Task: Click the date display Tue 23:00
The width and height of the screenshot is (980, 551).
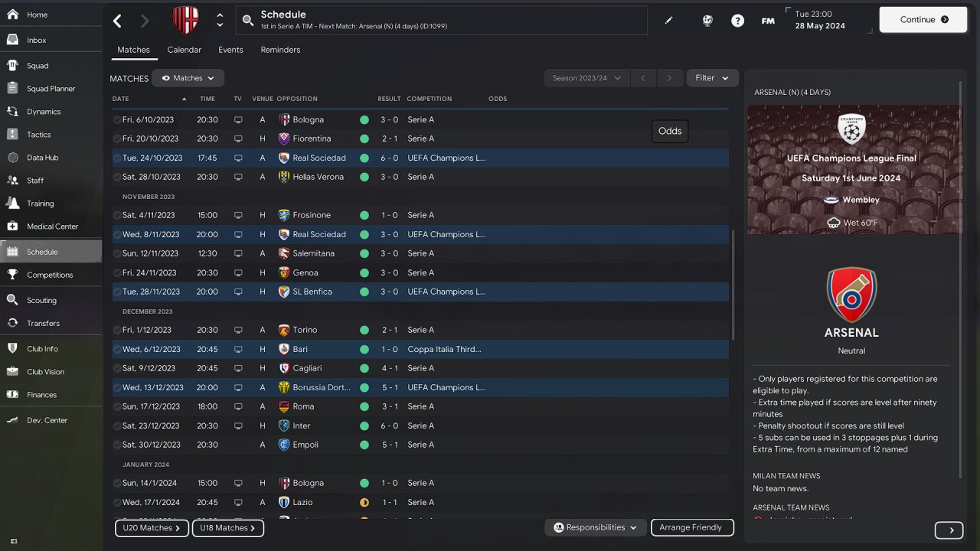Action: click(813, 14)
